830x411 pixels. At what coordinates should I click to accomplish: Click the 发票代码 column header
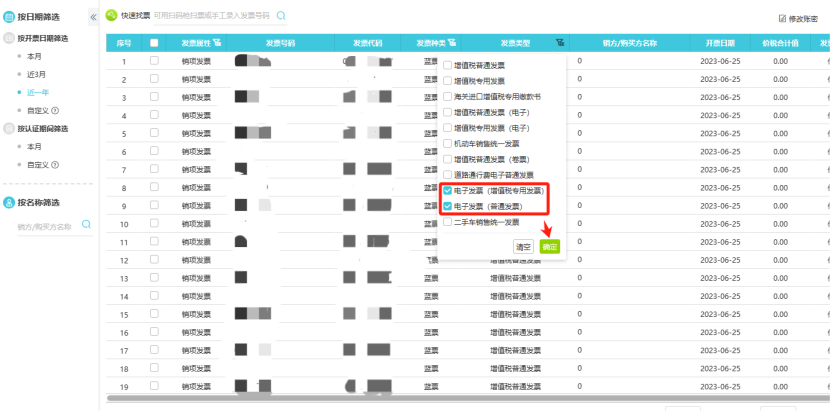tap(367, 43)
